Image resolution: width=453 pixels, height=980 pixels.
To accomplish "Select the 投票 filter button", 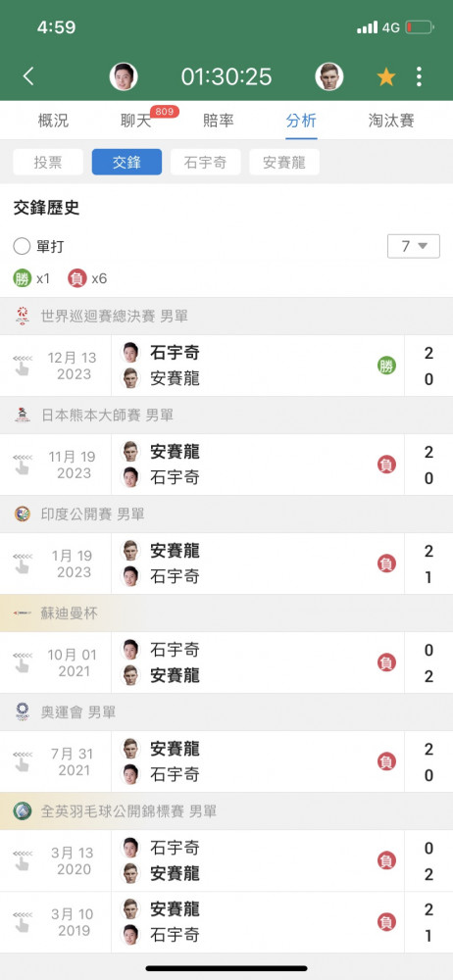I will click(x=47, y=163).
